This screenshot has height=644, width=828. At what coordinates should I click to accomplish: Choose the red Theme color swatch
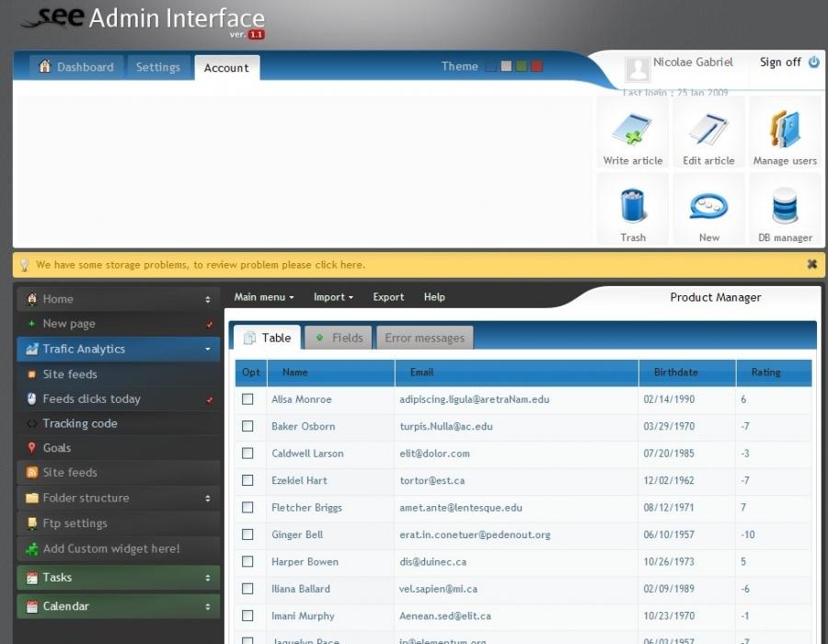(536, 66)
